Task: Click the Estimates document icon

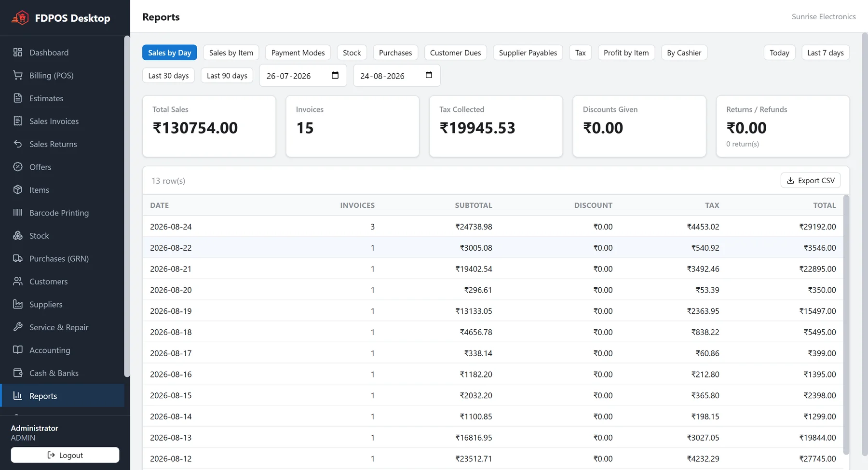Action: coord(18,98)
